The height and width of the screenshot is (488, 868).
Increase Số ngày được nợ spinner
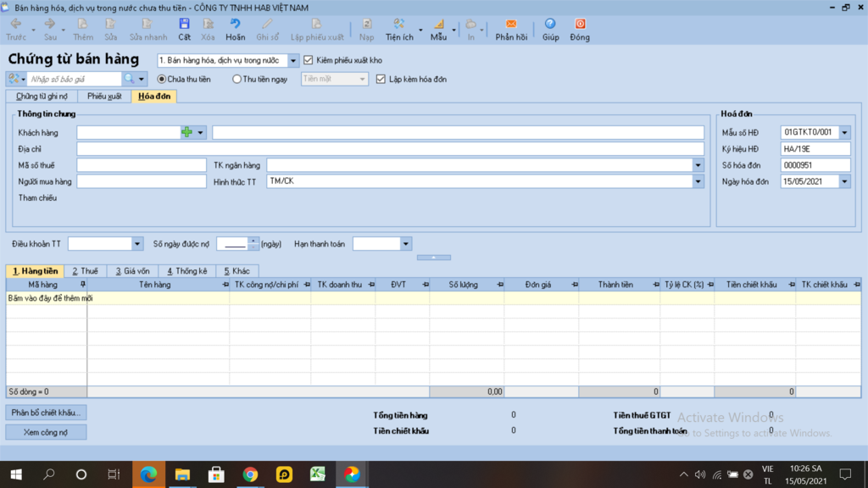(253, 241)
